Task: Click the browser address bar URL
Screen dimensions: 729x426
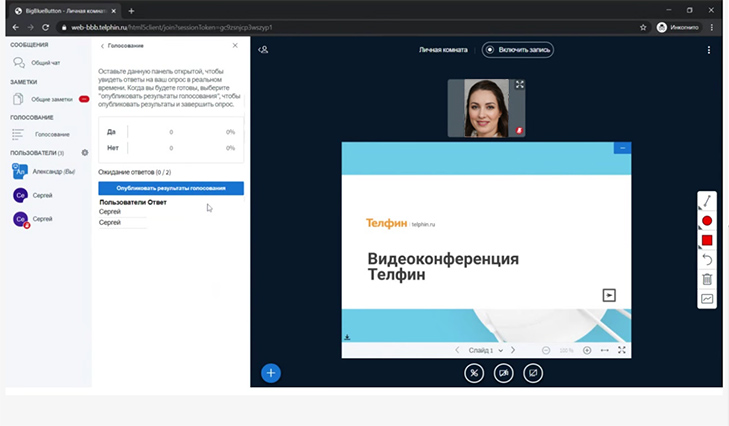Action: coord(172,27)
